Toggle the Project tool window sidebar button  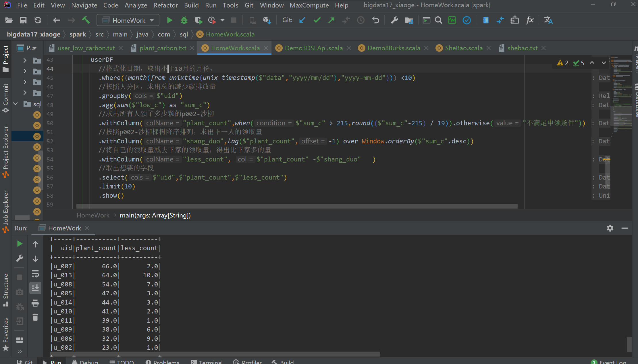pos(5,59)
